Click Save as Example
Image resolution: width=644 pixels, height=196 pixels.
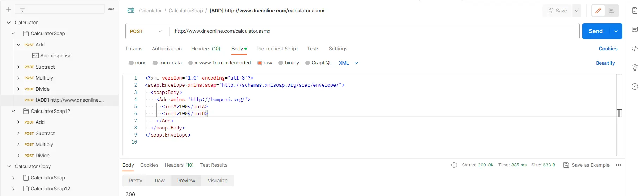pos(586,165)
